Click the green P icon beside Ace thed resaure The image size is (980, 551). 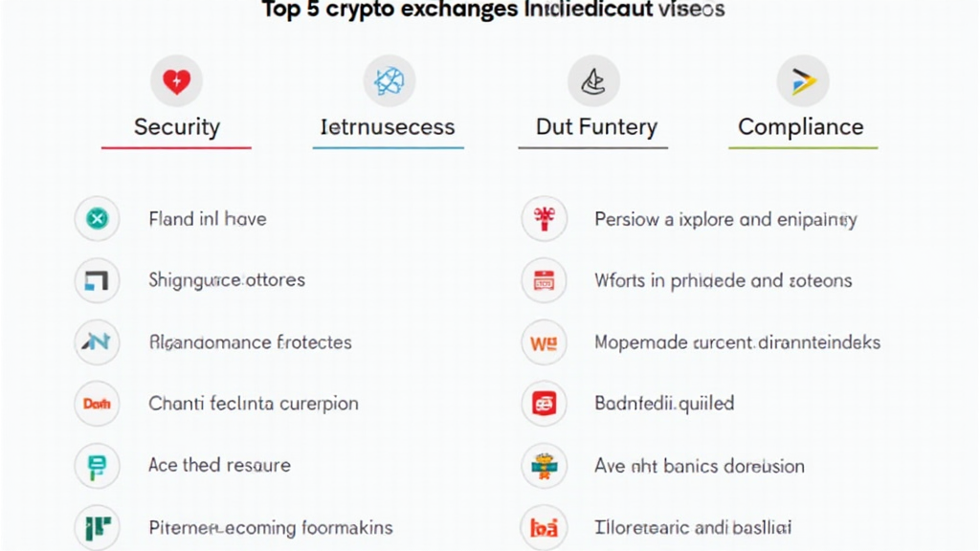tap(97, 466)
